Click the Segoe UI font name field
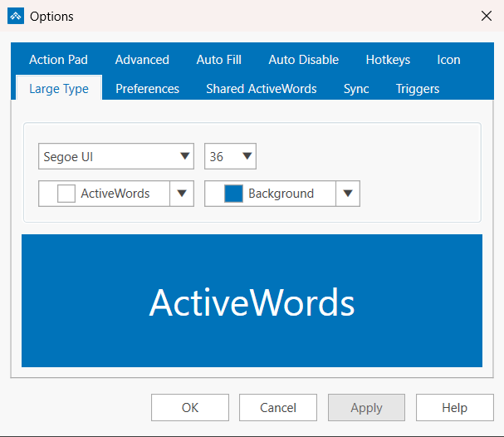 [x=116, y=156]
